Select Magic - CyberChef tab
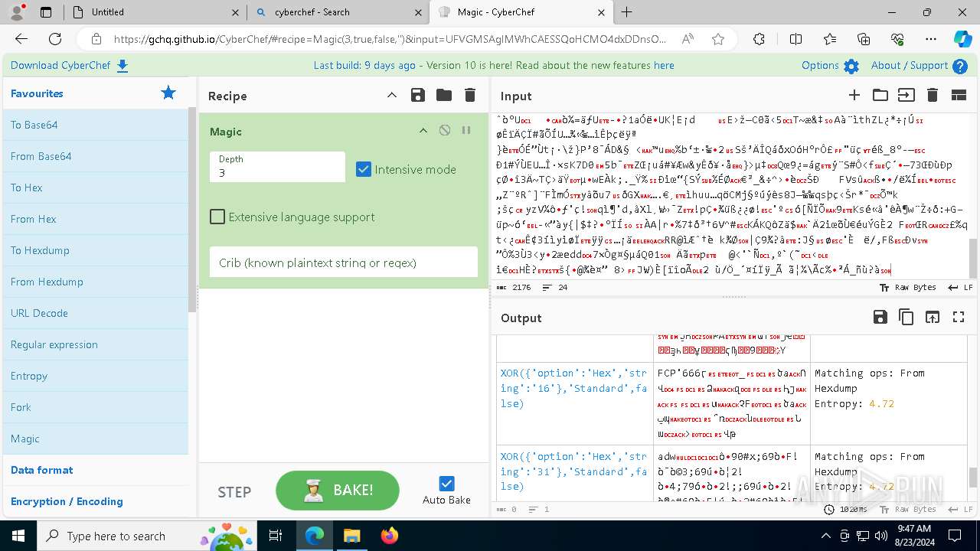This screenshot has width=980, height=551. 521,12
